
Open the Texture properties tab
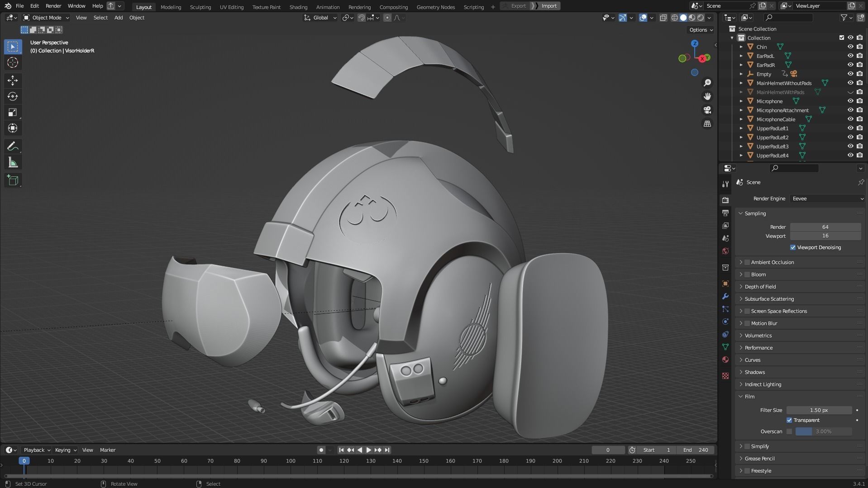click(x=725, y=376)
